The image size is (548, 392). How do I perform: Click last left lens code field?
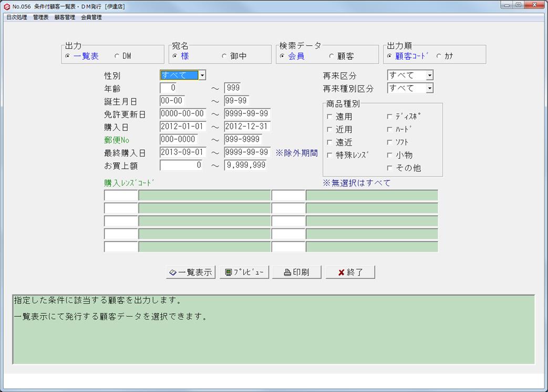[x=121, y=247]
